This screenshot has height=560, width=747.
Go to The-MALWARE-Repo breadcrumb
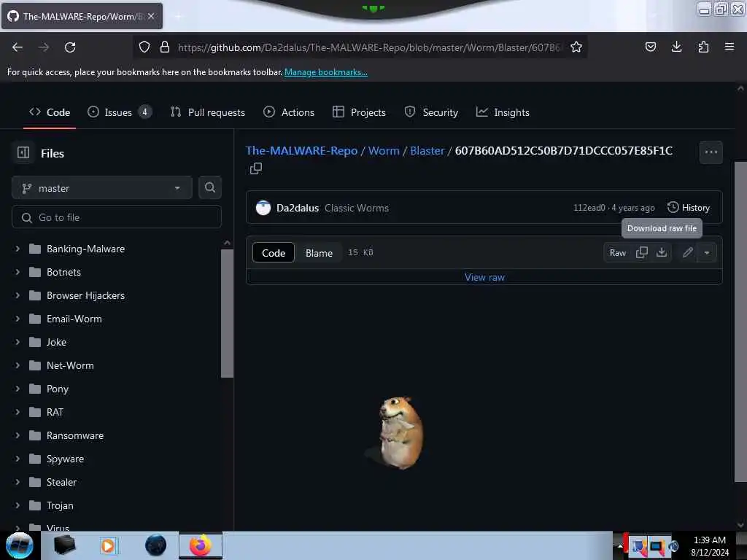click(x=301, y=150)
